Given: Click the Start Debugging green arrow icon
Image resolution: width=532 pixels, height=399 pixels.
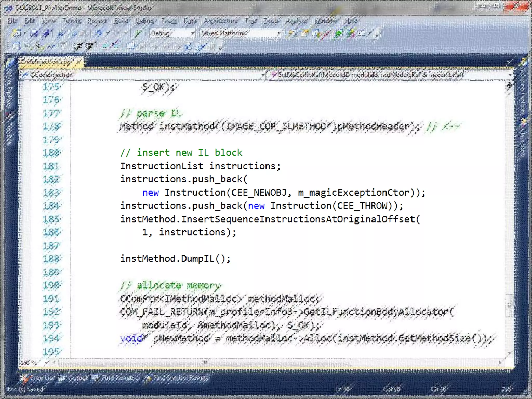Looking at the screenshot, I should (x=138, y=33).
